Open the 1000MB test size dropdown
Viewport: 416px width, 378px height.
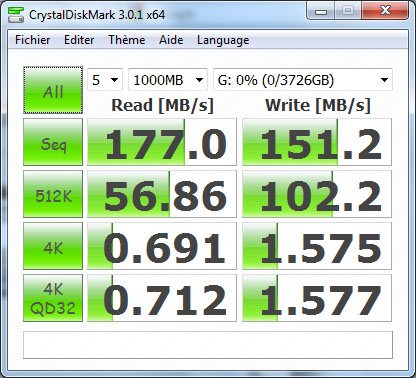168,80
